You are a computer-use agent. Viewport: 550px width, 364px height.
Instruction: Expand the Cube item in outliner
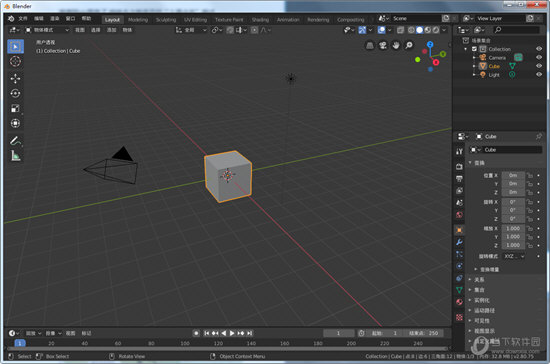pyautogui.click(x=474, y=66)
